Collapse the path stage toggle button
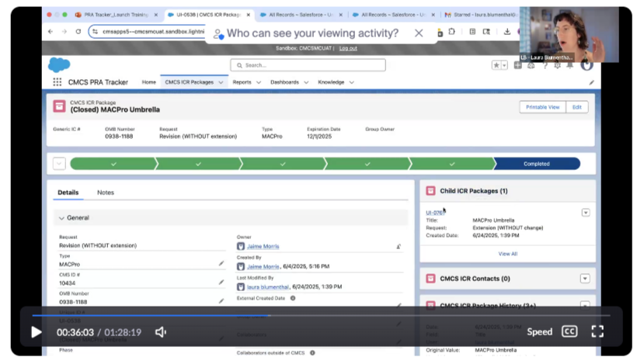 [59, 164]
